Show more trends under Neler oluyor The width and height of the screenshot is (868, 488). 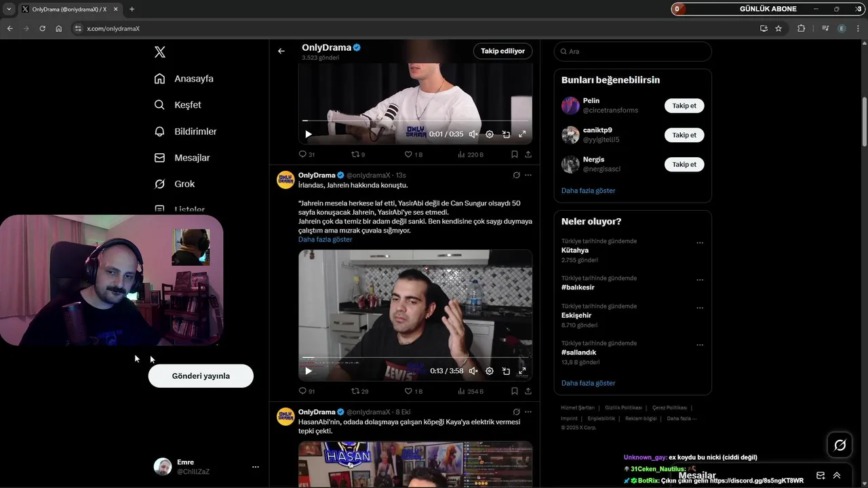[x=588, y=383]
